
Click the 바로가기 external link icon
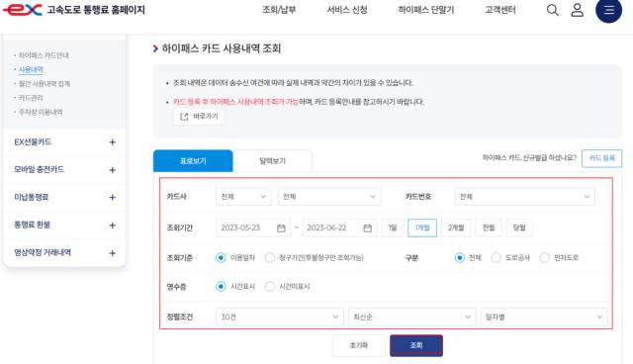tap(184, 117)
